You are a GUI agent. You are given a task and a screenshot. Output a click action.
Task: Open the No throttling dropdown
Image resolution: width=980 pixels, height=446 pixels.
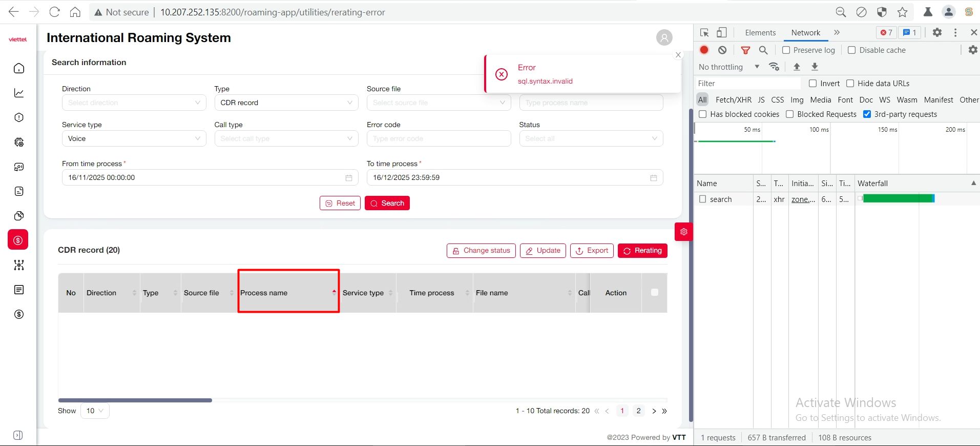(x=728, y=67)
